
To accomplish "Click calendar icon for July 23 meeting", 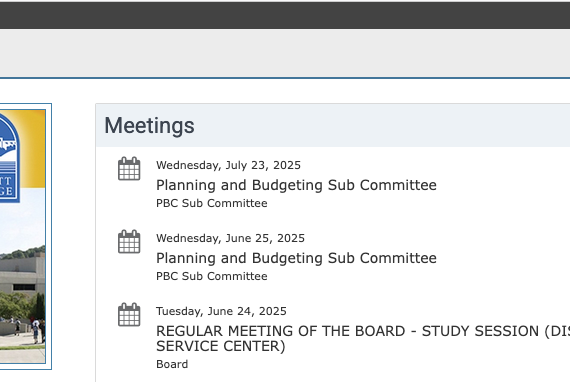I will pos(129,169).
